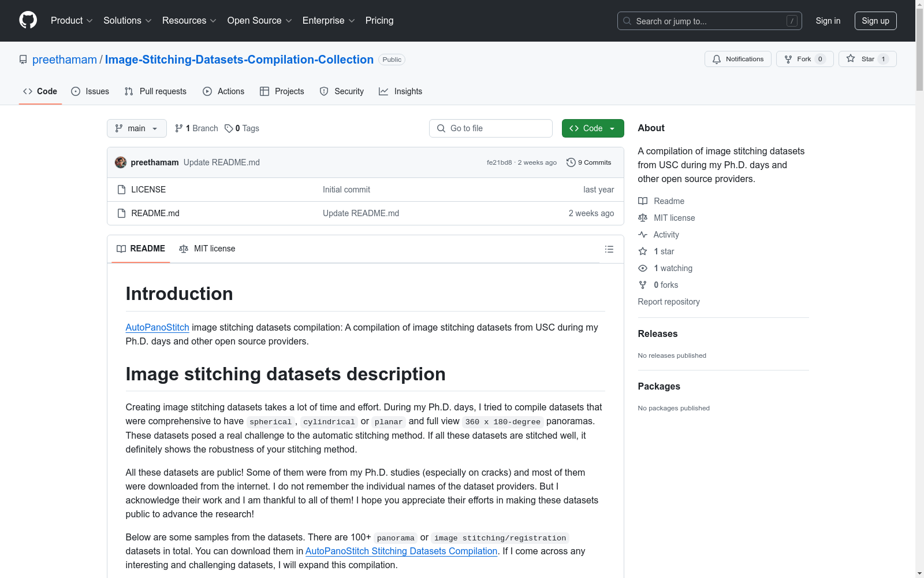Viewport: 924px width, 578px height.
Task: Click the scrollbar down arrow
Action: [919, 573]
